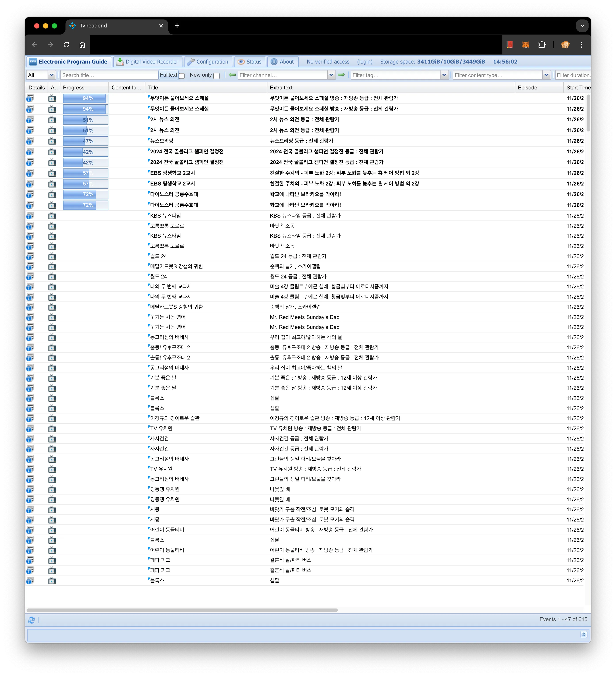Click the Filter channel input field
Image resolution: width=616 pixels, height=676 pixels.
(283, 75)
